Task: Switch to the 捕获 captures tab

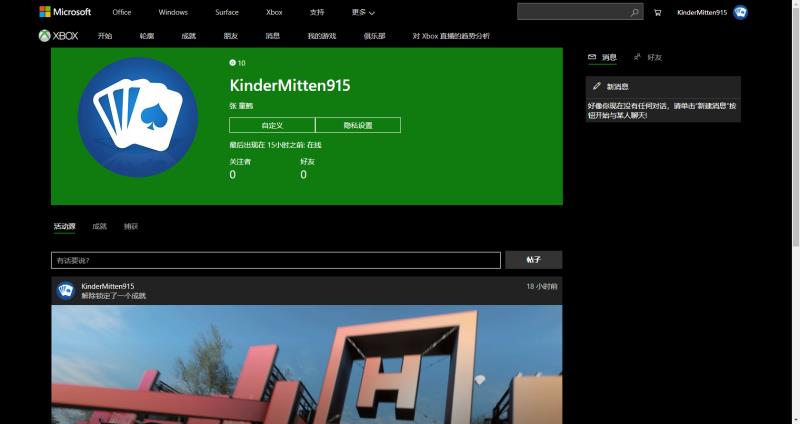Action: [131, 226]
